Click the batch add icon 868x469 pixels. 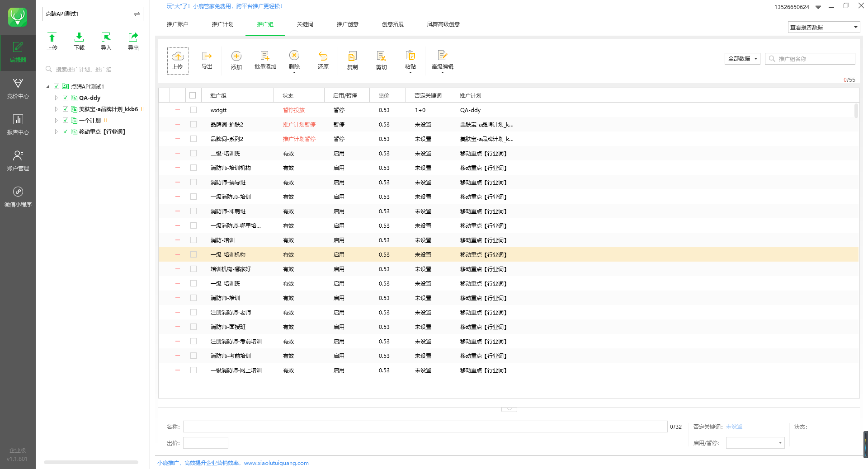tap(265, 56)
